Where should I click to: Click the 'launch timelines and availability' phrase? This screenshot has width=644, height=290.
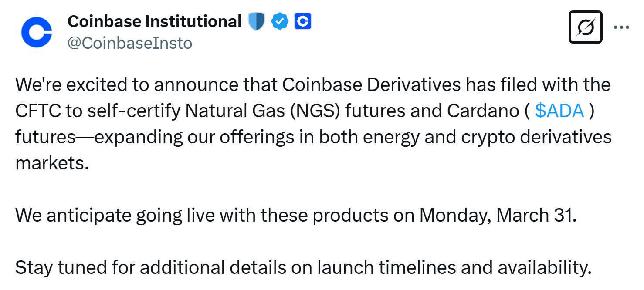coord(454,268)
